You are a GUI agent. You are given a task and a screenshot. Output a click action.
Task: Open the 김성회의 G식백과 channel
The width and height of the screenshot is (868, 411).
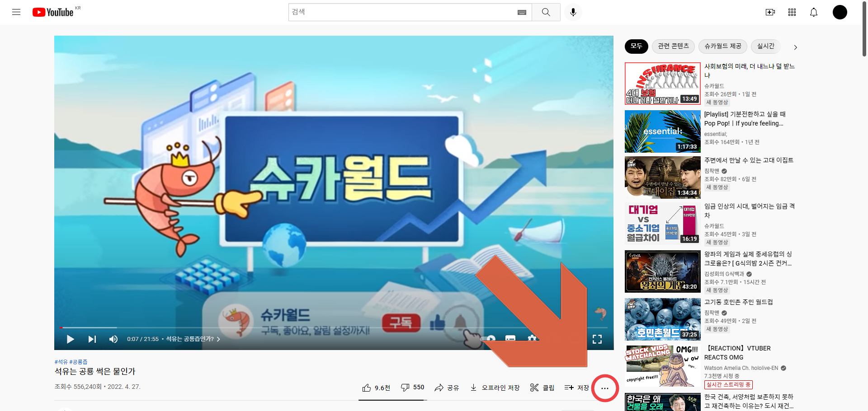click(x=724, y=274)
